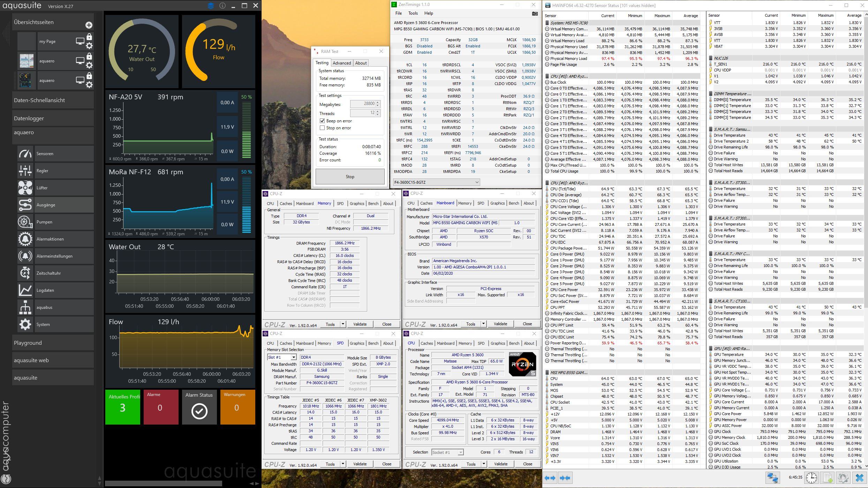Expand Datenlogger section in aquasuite

(x=53, y=119)
